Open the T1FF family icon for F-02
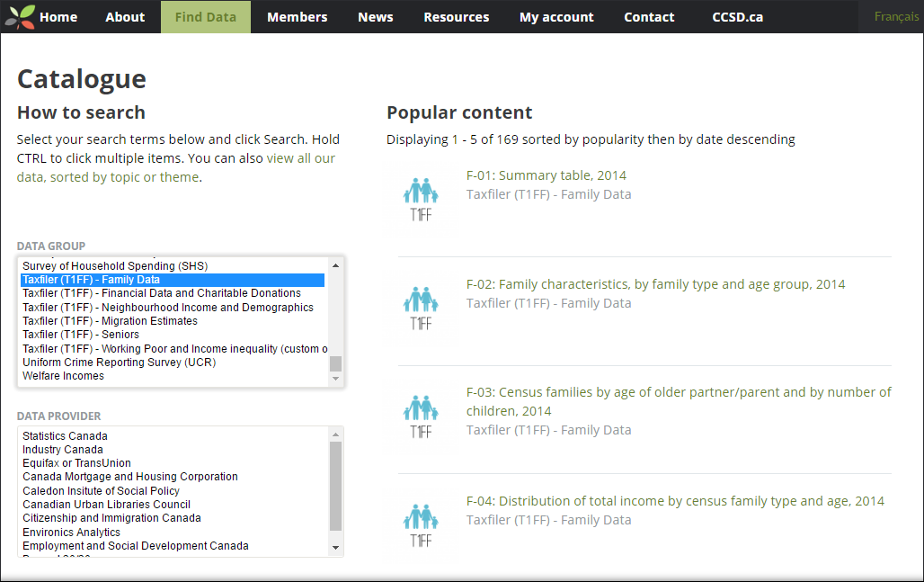924x582 pixels. point(421,308)
